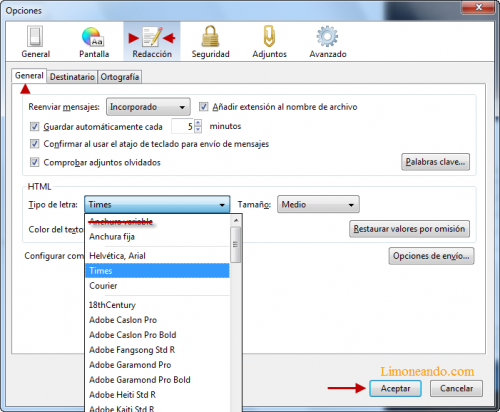The width and height of the screenshot is (500, 412).
Task: Disable Confirmar al usar el atajo de teclado
Action: click(34, 144)
